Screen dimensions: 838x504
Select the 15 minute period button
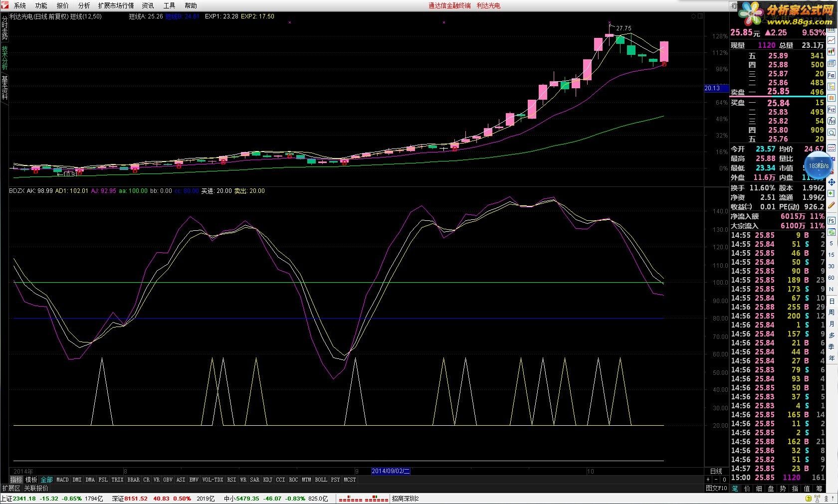[x=832, y=255]
